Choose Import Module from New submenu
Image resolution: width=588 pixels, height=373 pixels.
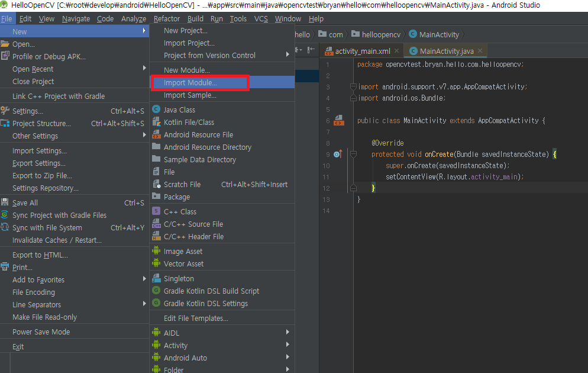(x=222, y=82)
